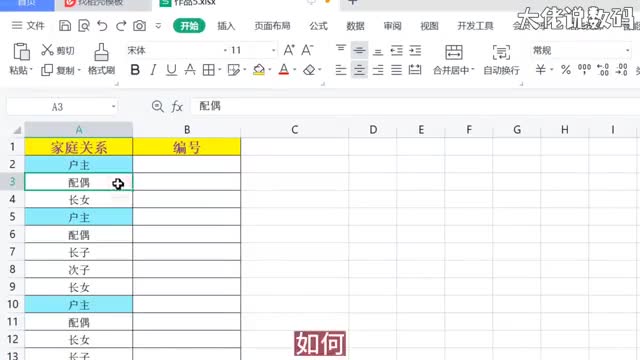Switch to 审阅 ribbon tab
The width and height of the screenshot is (640, 360).
click(392, 26)
